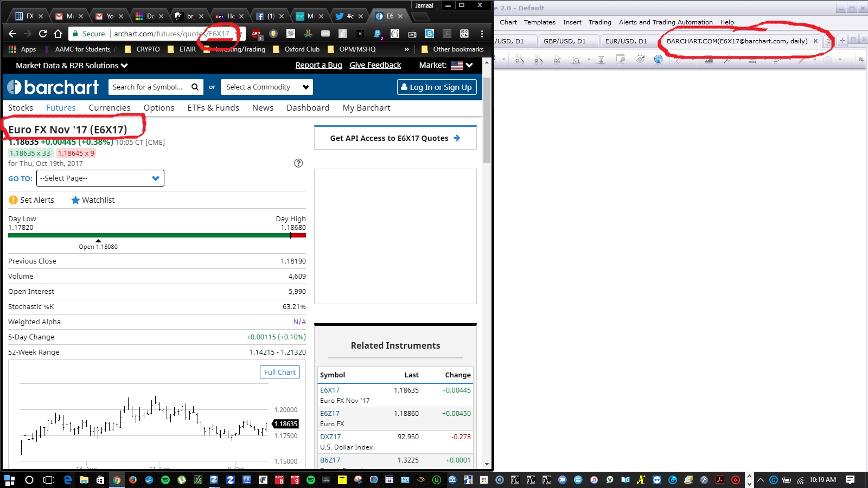Open the Trading menu in charting app
This screenshot has width=868, height=488.
point(599,22)
